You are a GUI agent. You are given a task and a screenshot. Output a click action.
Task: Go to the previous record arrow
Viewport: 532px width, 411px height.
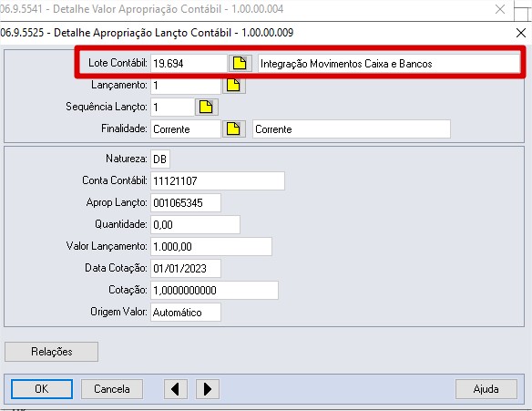(176, 389)
